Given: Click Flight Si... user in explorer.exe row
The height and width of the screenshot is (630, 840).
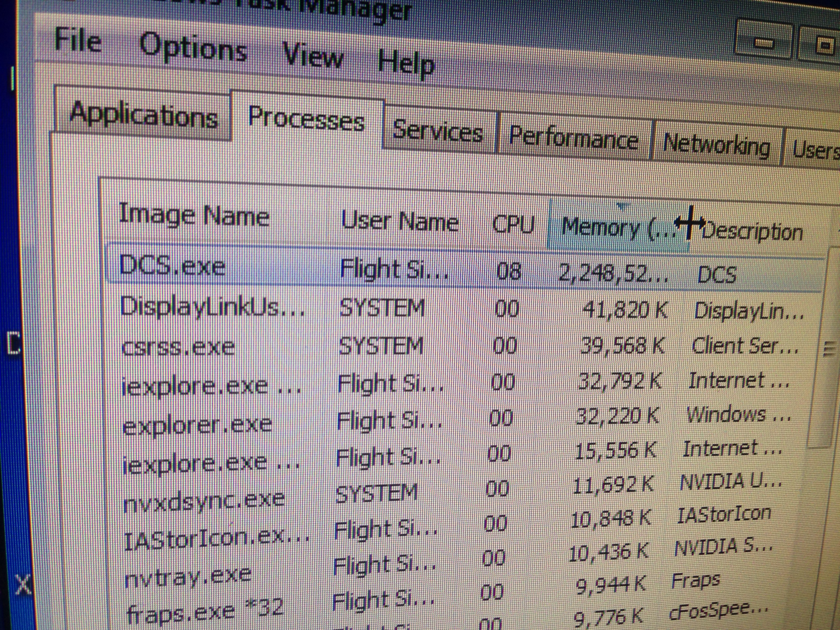Looking at the screenshot, I should click(x=390, y=421).
